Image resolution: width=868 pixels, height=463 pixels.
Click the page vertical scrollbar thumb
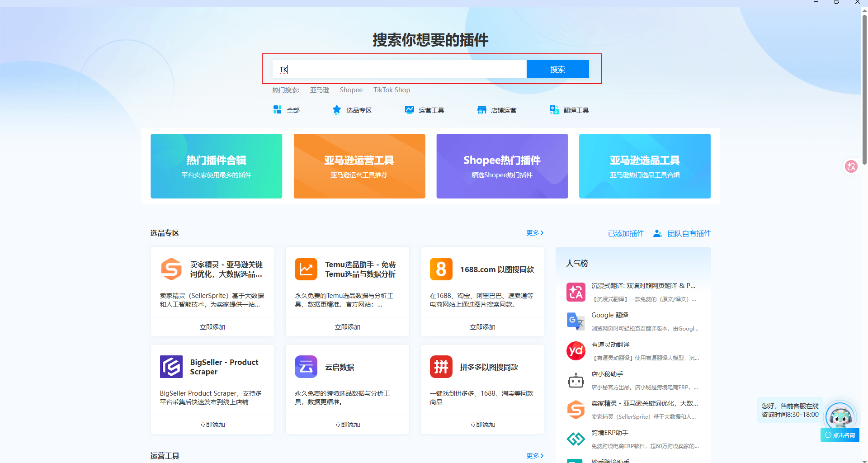(x=864, y=90)
